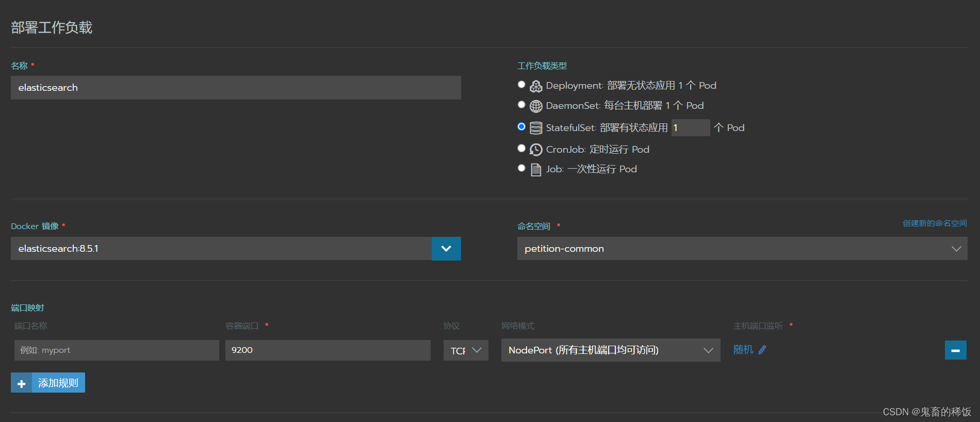This screenshot has width=980, height=422.
Task: Expand the petition-common namespace dropdown
Action: coord(742,249)
